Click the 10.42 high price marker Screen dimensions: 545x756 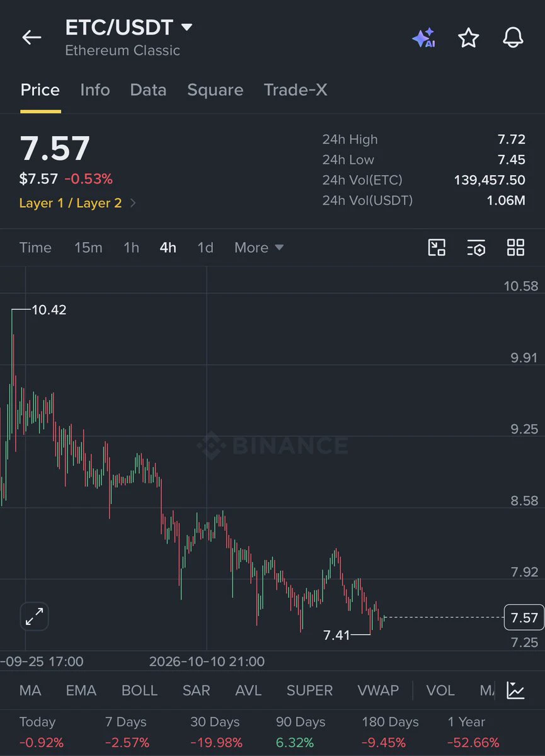click(49, 310)
